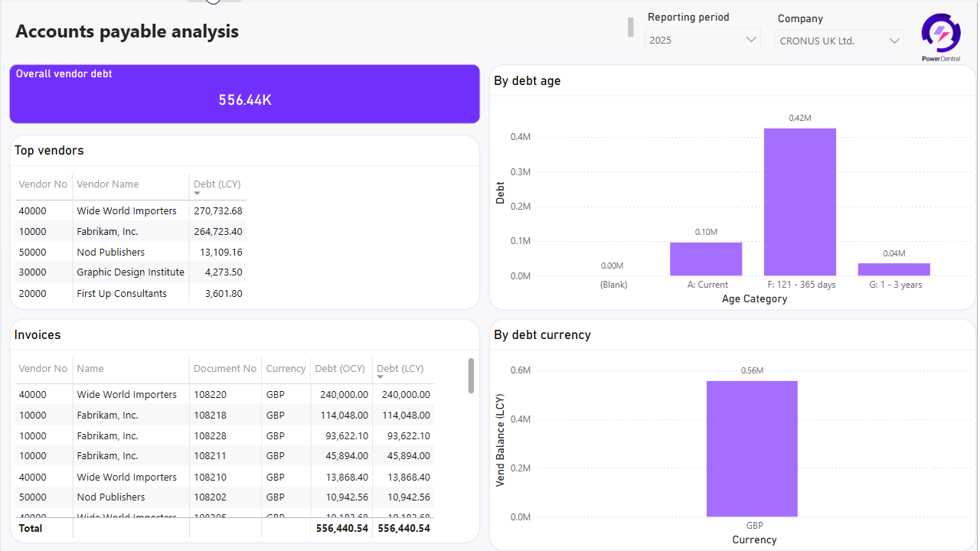The image size is (980, 551).
Task: Click debt value 264,723.40
Action: 218,231
